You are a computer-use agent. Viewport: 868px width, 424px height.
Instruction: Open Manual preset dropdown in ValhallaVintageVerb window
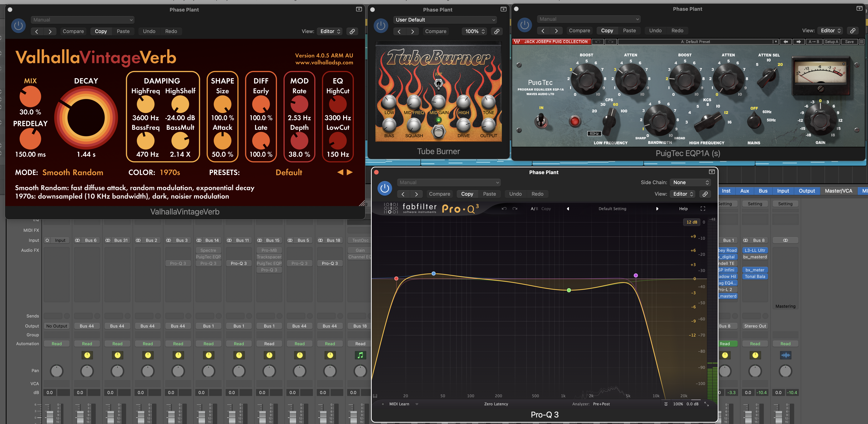83,20
